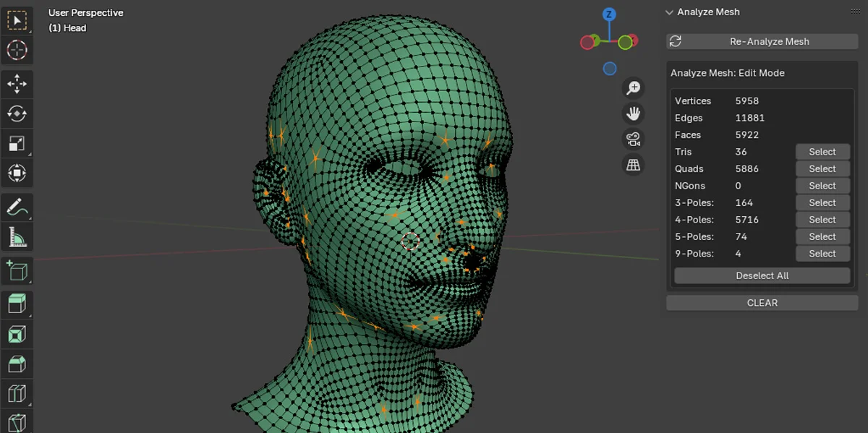Click the Pan hand icon
The height and width of the screenshot is (433, 868).
(633, 113)
